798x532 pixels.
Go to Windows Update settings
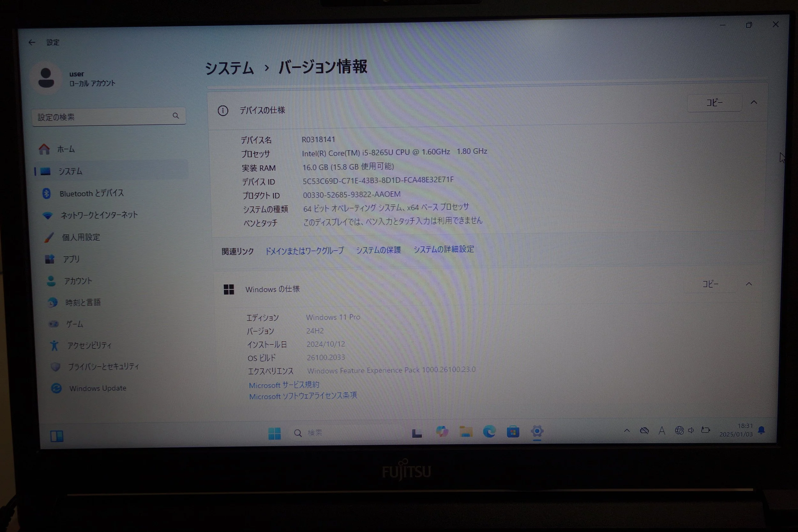pyautogui.click(x=97, y=388)
